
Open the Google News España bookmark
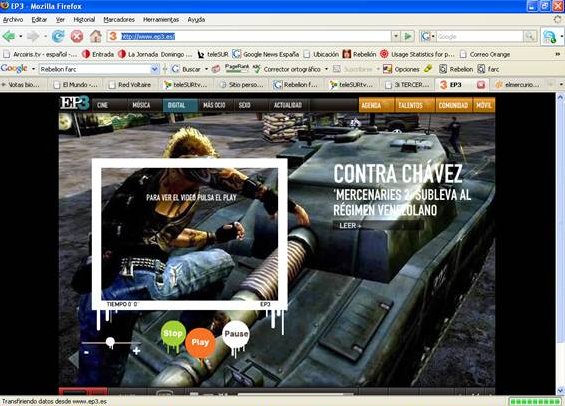pos(266,54)
